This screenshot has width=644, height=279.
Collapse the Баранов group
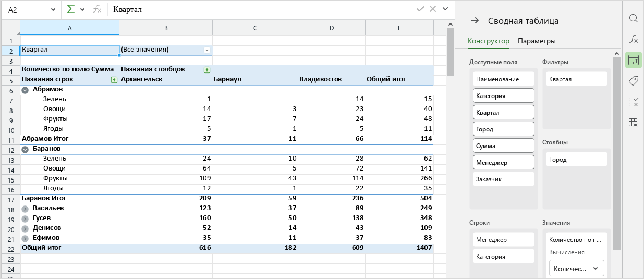[25, 149]
